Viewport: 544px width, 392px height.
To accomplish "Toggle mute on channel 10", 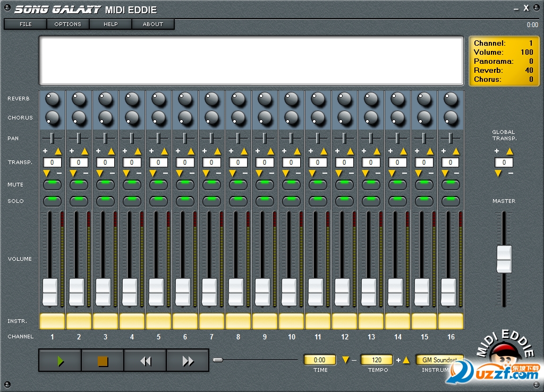I will point(292,184).
